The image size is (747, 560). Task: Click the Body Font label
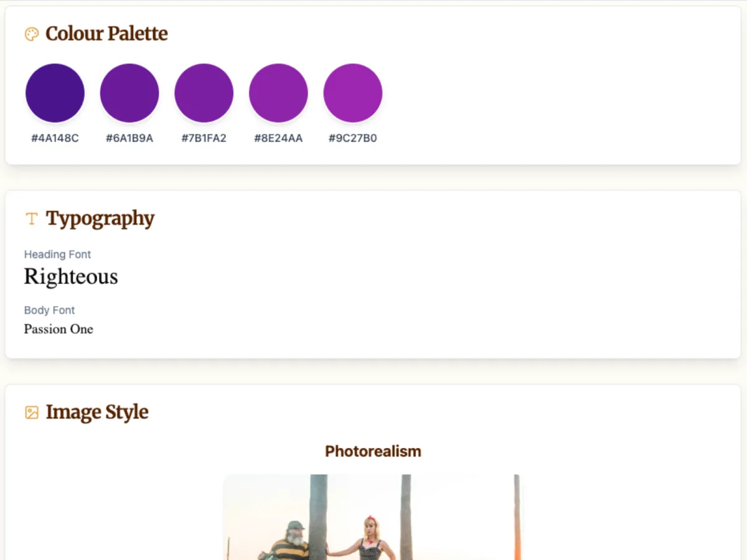[49, 310]
